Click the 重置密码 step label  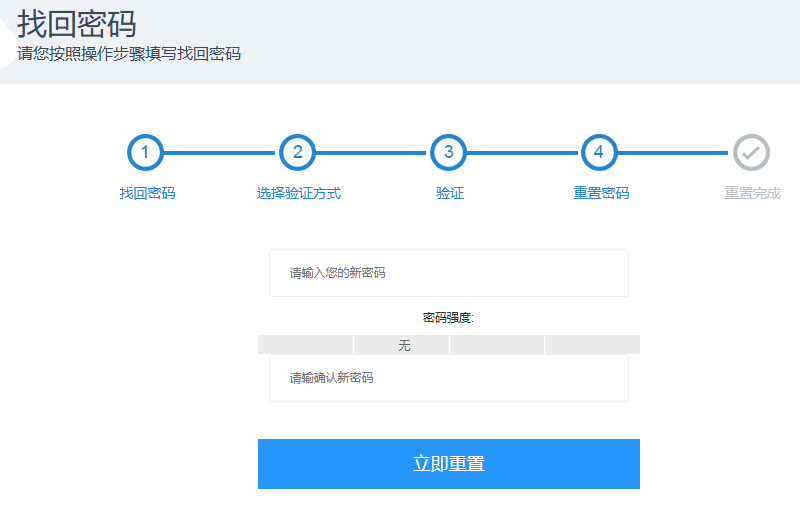click(601, 193)
